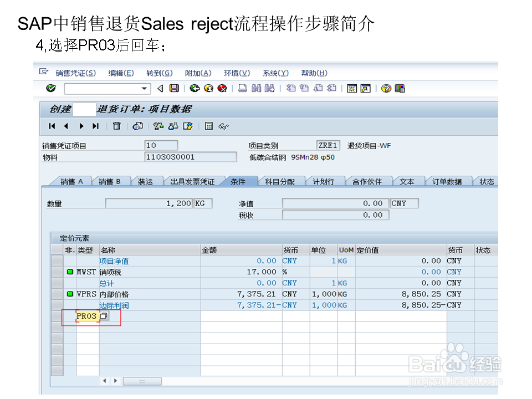532x399 pixels.
Task: Click the pricing table scroll-right arrow
Action: [116, 381]
